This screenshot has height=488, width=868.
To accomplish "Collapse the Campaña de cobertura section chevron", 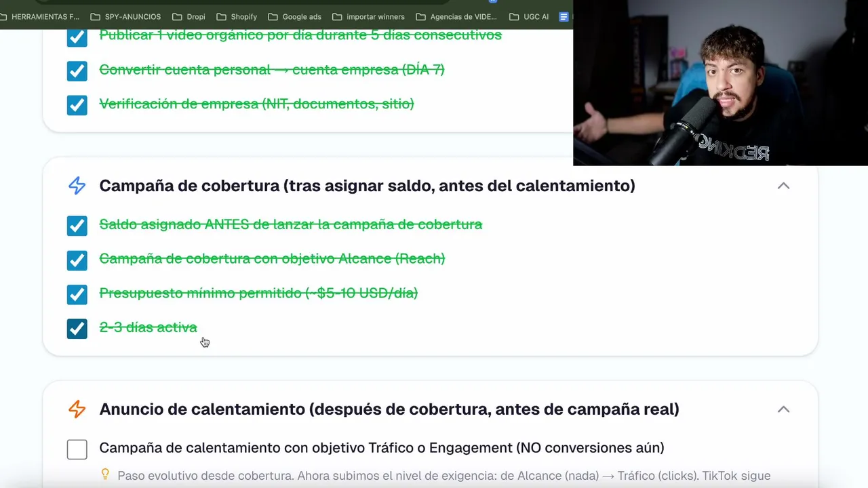I will (783, 186).
